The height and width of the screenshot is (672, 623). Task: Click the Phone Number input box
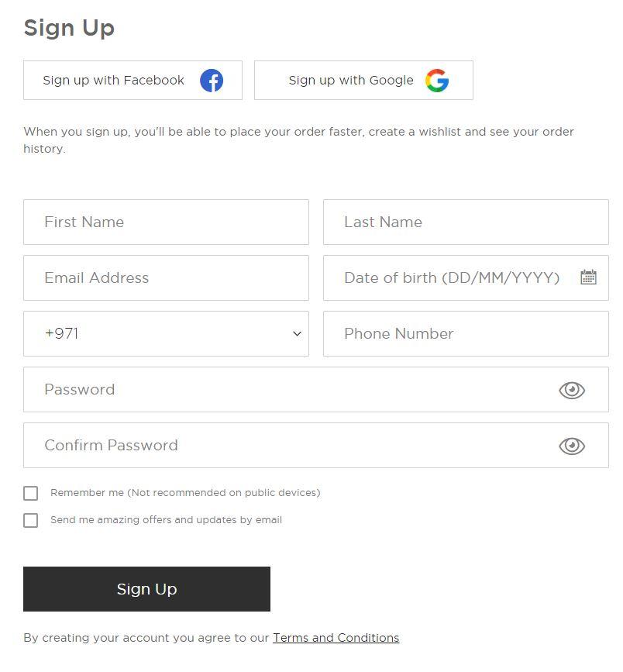466,334
